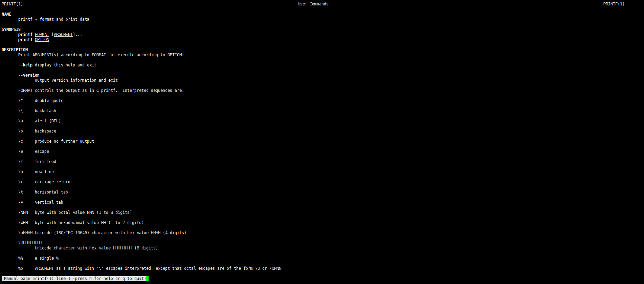Click the top-right PRINTF(1) header
This screenshot has width=644, height=284.
(614, 4)
